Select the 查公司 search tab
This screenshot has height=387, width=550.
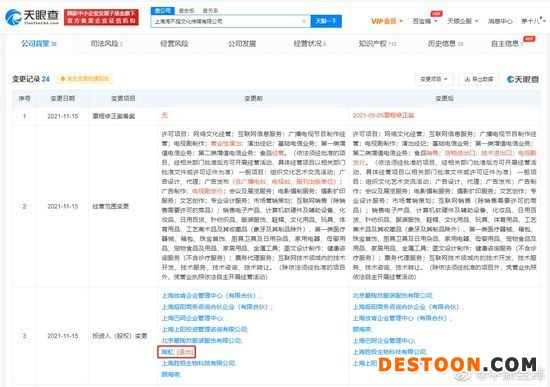(162, 11)
